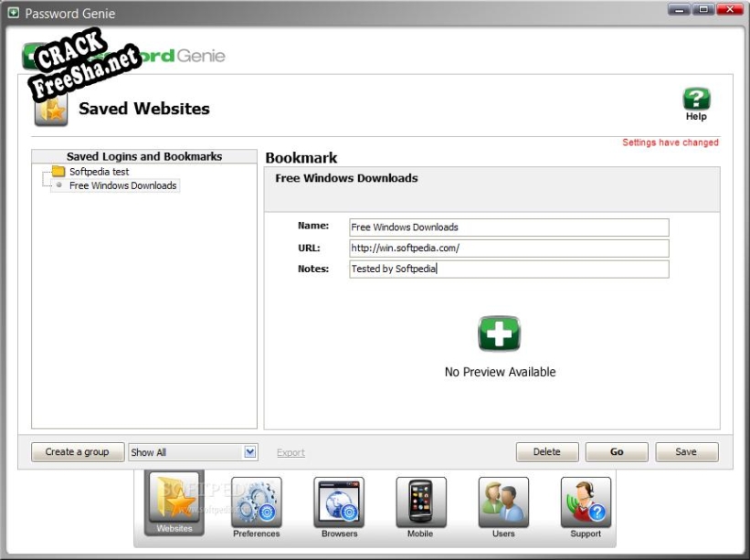The height and width of the screenshot is (560, 750).
Task: Click into the Notes text field
Action: click(x=509, y=269)
